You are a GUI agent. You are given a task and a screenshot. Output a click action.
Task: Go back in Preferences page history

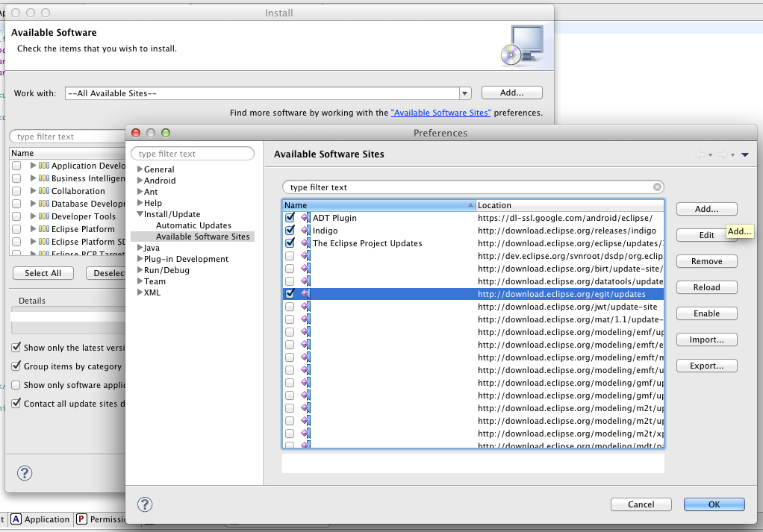[701, 154]
